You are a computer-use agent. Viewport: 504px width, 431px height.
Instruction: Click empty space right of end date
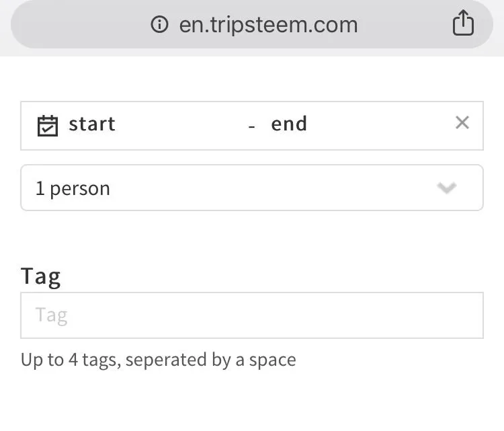click(x=379, y=124)
